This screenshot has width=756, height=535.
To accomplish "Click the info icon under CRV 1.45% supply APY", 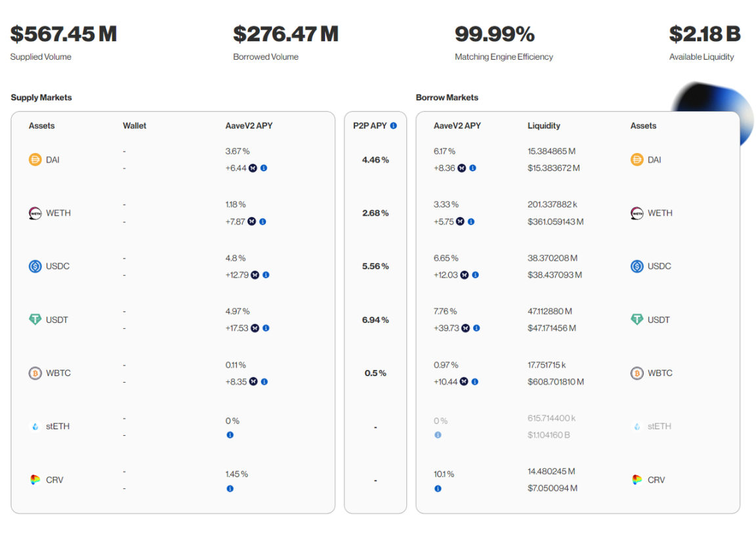I will pos(230,488).
